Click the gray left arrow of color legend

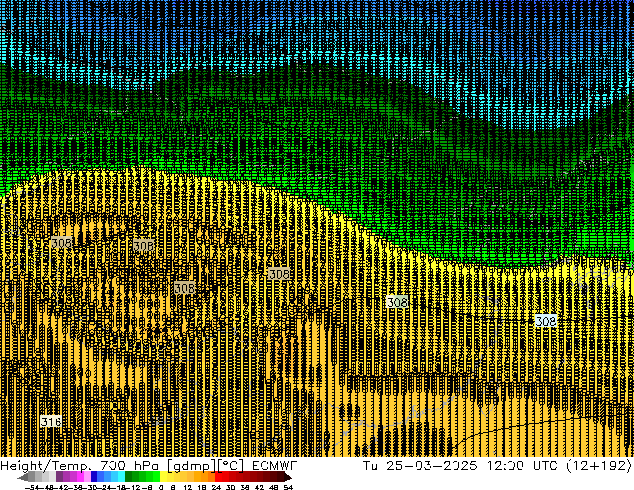point(23,478)
